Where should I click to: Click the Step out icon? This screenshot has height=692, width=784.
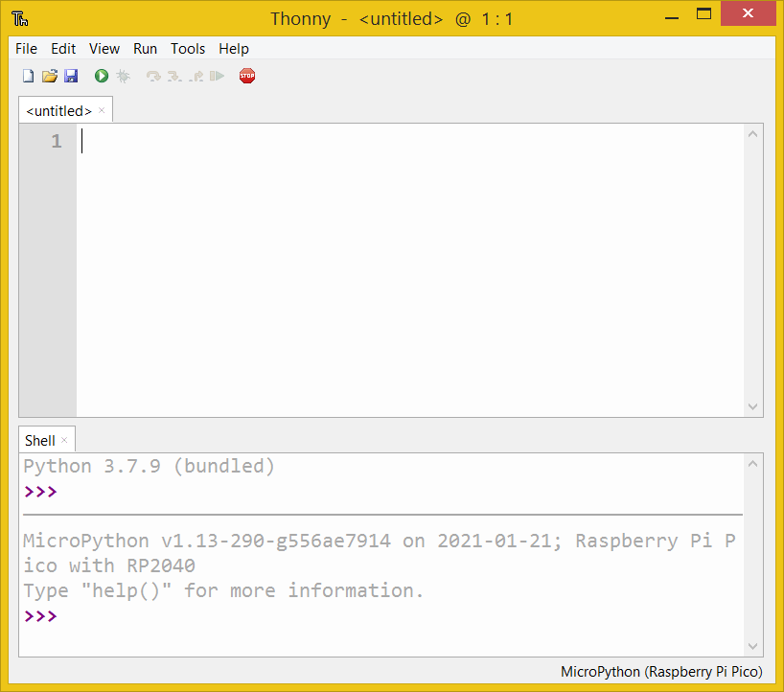tap(196, 76)
